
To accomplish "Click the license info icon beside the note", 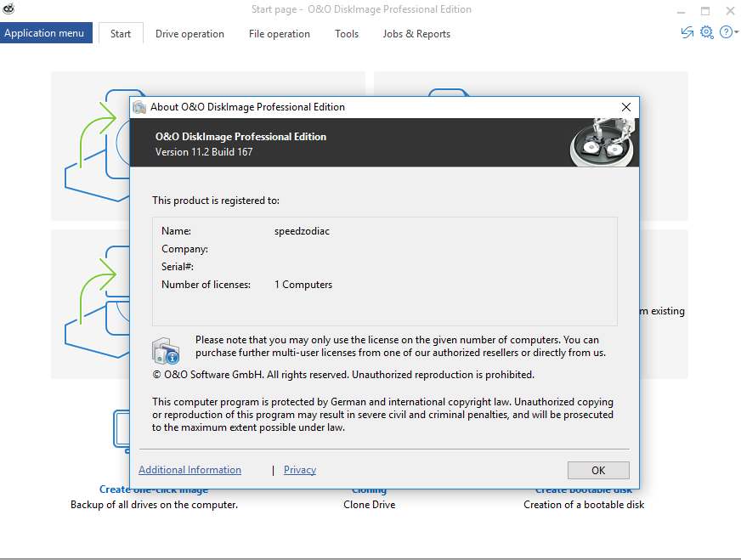I will (x=166, y=351).
